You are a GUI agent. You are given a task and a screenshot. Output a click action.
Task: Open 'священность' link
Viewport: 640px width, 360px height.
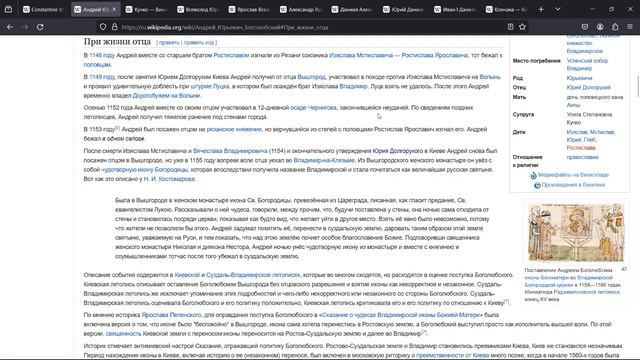tap(123, 333)
